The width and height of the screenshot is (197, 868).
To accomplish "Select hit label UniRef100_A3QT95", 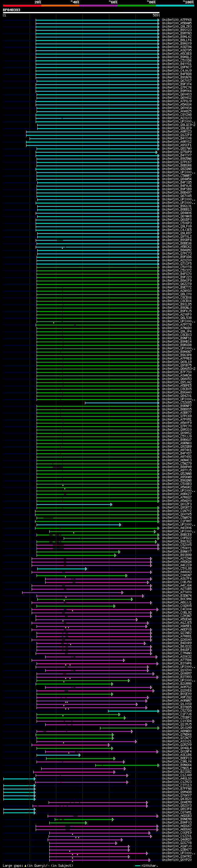I will (x=176, y=50).
